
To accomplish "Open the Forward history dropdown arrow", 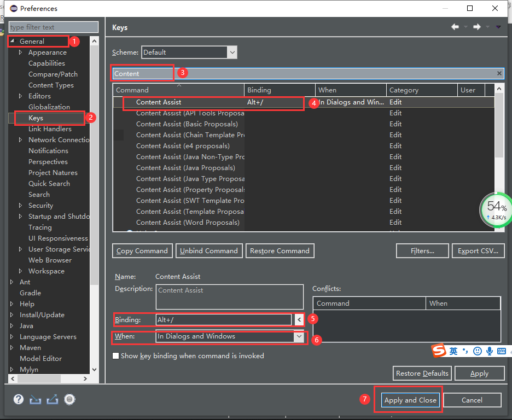I will (487, 27).
